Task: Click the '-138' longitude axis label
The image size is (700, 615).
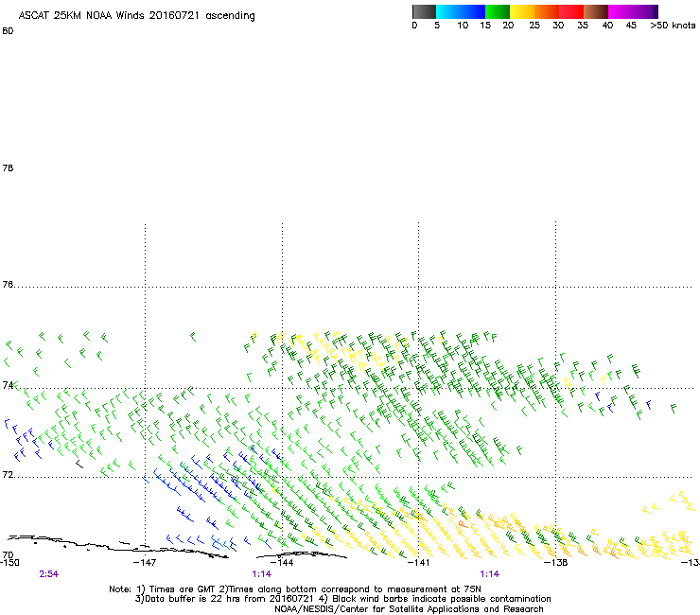Action: [x=556, y=562]
